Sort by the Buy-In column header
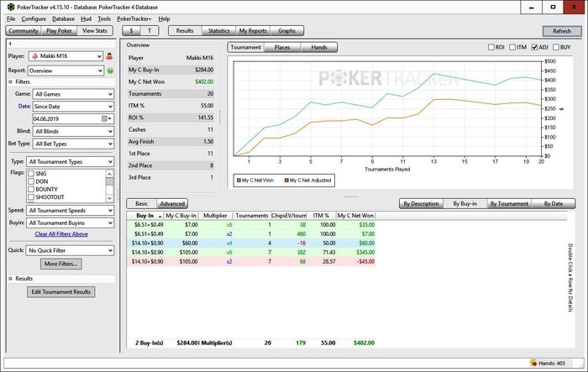 (x=145, y=216)
